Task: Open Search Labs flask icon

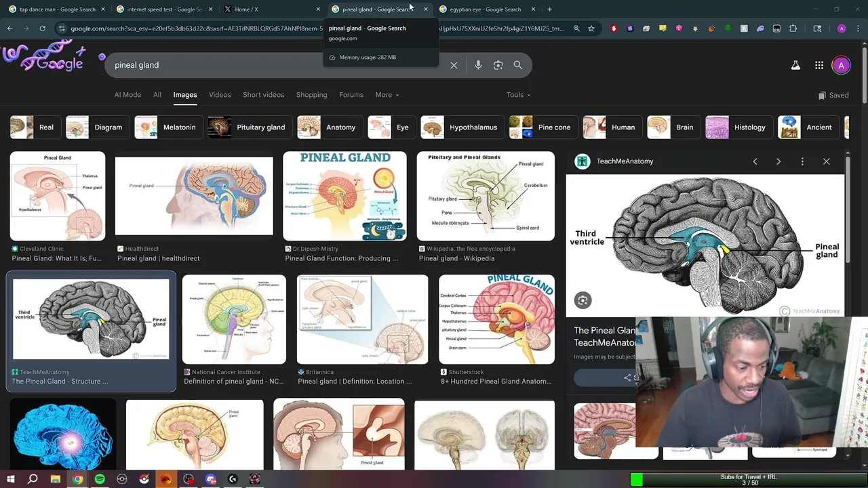Action: pos(795,65)
